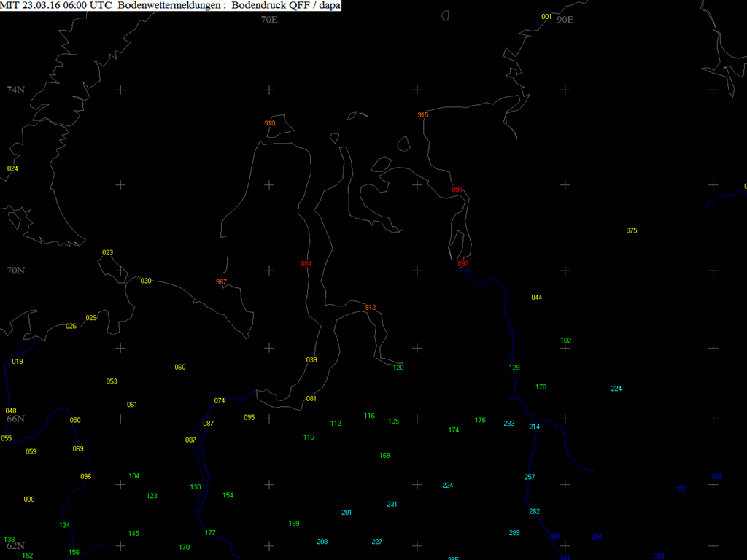Click the 66N latitude label
The width and height of the screenshot is (747, 560).
16,419
